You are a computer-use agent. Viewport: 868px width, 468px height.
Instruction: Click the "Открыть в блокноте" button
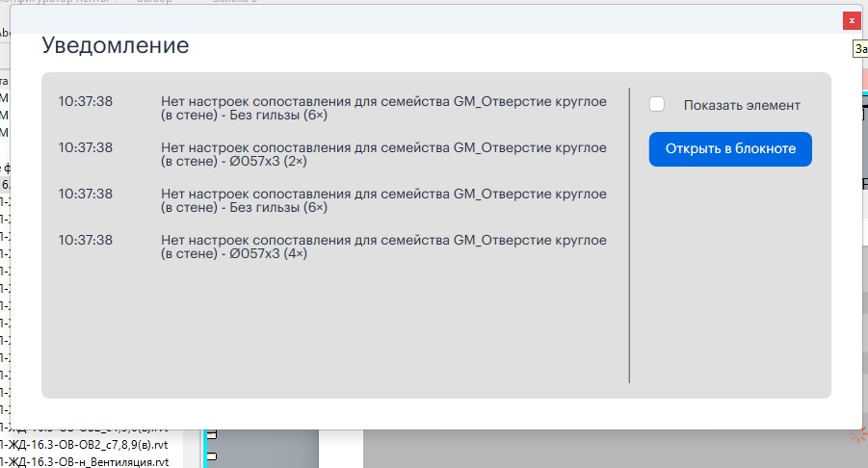coord(730,149)
